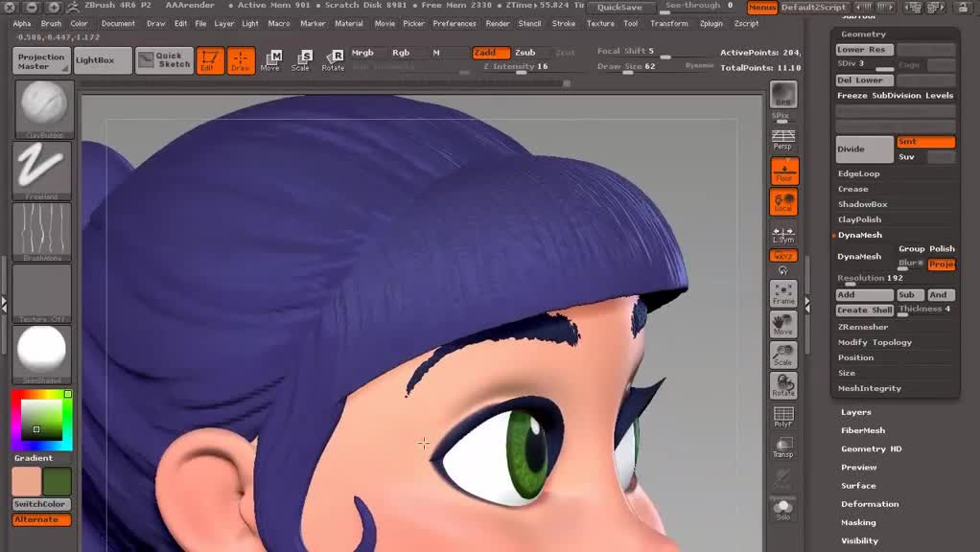This screenshot has height=552, width=980.
Task: Expand the EdgeLoop section
Action: [x=859, y=173]
